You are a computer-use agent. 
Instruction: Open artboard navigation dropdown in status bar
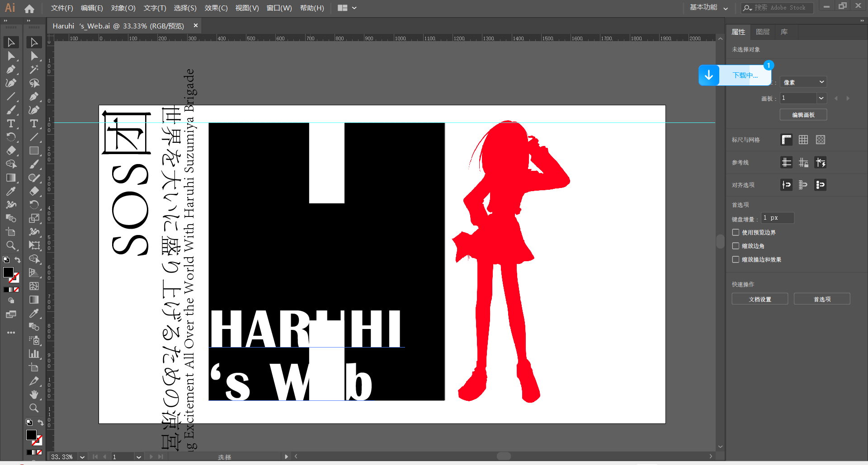coord(139,457)
